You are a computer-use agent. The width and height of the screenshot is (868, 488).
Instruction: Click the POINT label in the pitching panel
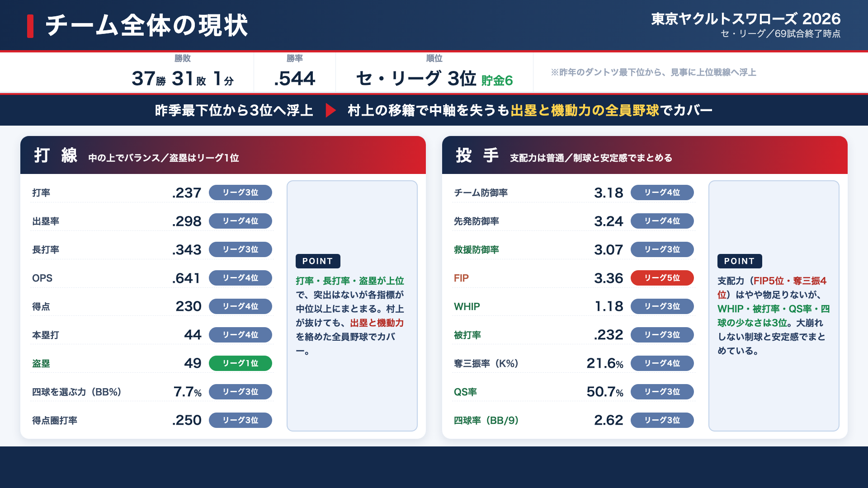click(x=740, y=261)
